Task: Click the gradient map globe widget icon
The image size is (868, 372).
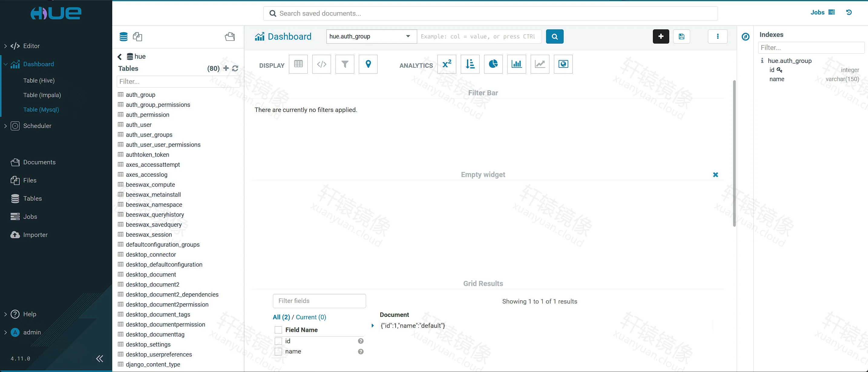Action: pyautogui.click(x=563, y=64)
